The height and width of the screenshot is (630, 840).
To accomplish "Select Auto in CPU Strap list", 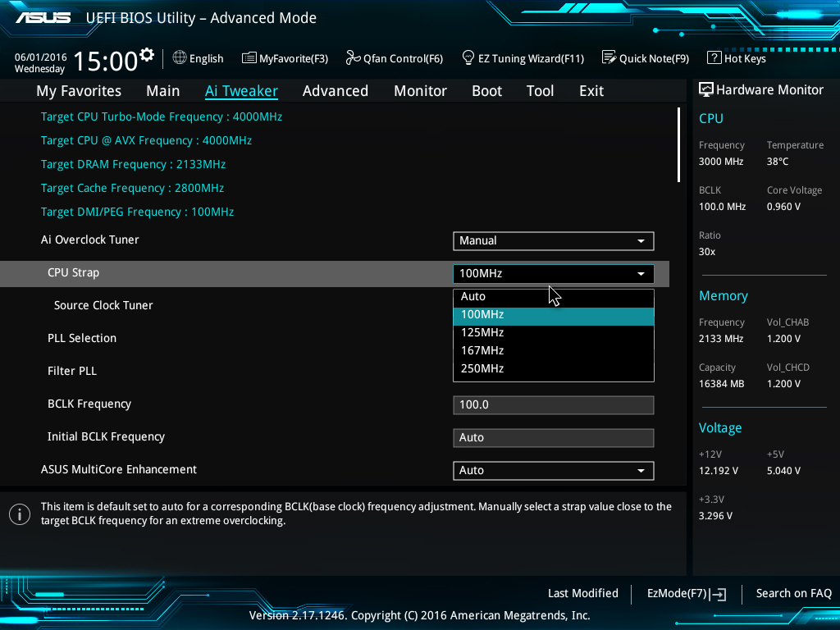I will (x=553, y=297).
